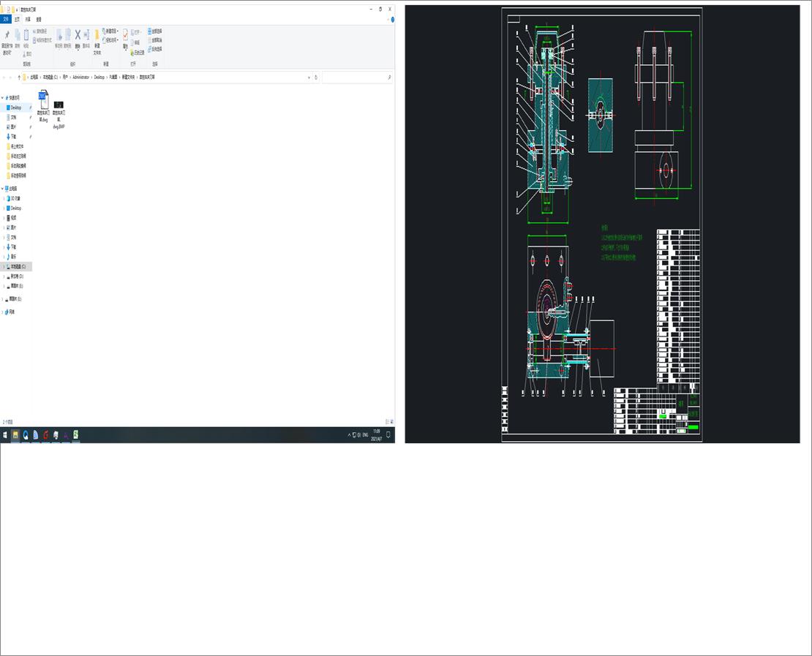The height and width of the screenshot is (656, 812).
Task: Click the Select all ribbon command
Action: (x=155, y=31)
